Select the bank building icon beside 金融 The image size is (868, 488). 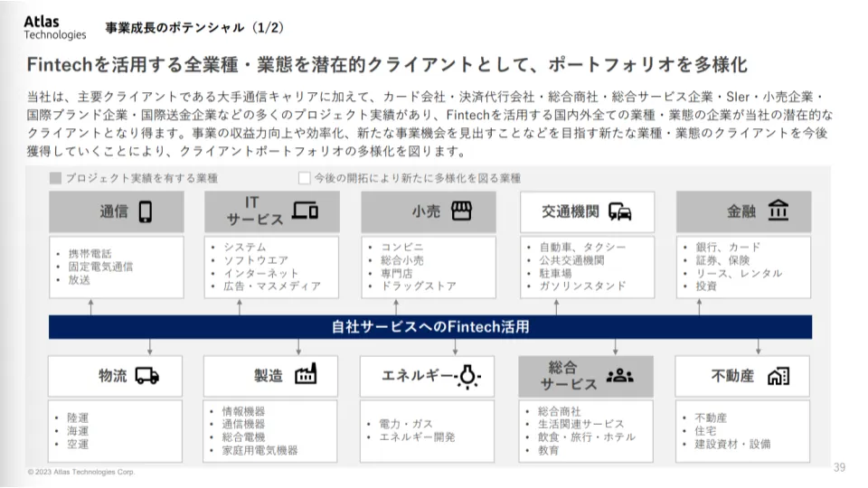pyautogui.click(x=778, y=211)
